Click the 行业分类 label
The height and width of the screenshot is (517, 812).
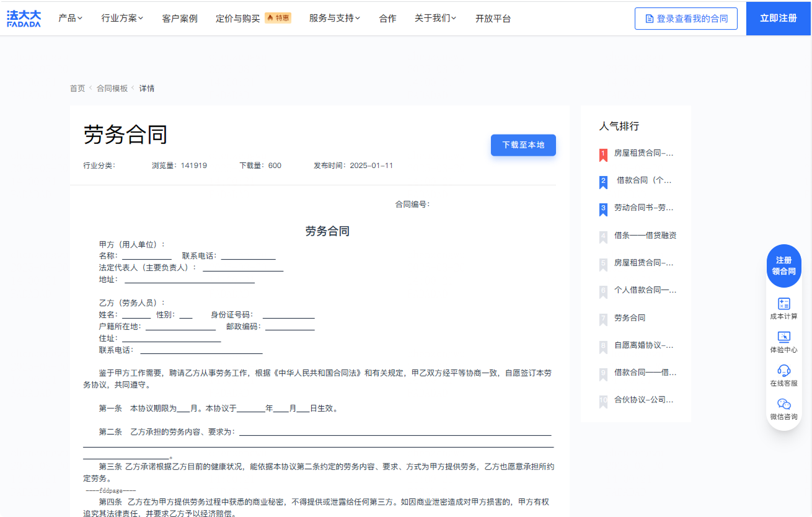[99, 166]
